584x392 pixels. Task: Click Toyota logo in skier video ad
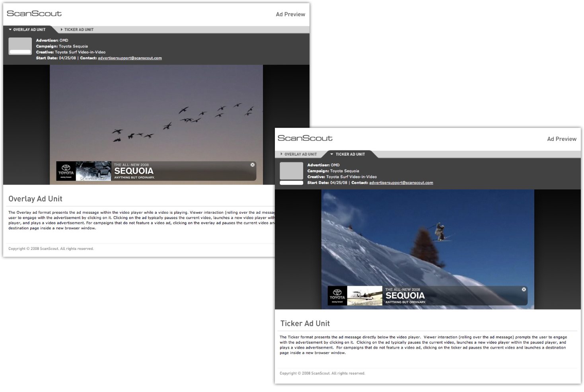pos(337,295)
